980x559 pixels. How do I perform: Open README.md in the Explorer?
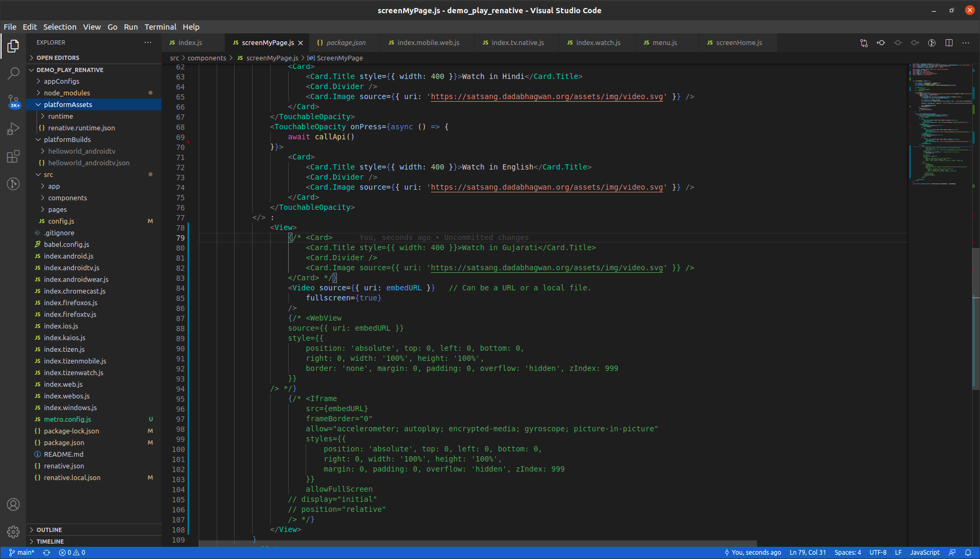pos(94,455)
